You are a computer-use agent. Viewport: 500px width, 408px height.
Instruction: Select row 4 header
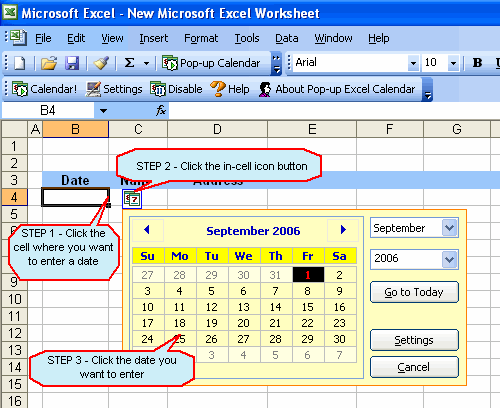point(14,197)
